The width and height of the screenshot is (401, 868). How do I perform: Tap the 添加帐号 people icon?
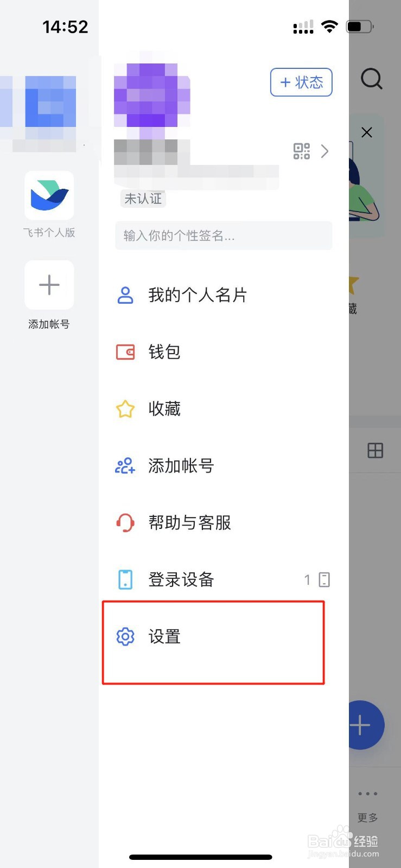[125, 466]
